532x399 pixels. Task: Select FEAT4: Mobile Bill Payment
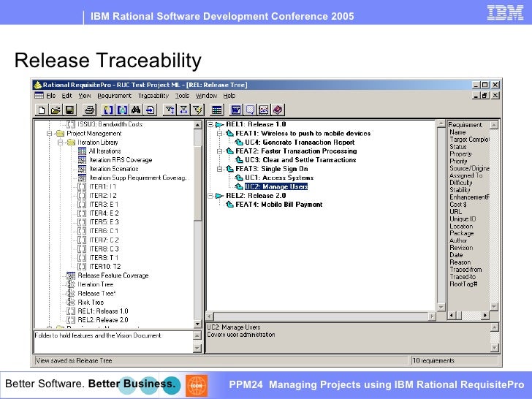click(x=279, y=205)
